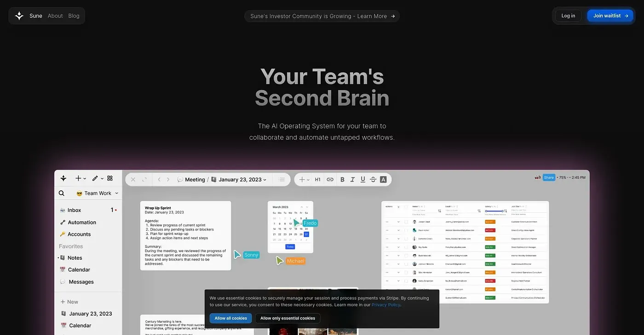Open the About page in navbar
Screen dimensions: 644x335
(x=55, y=16)
